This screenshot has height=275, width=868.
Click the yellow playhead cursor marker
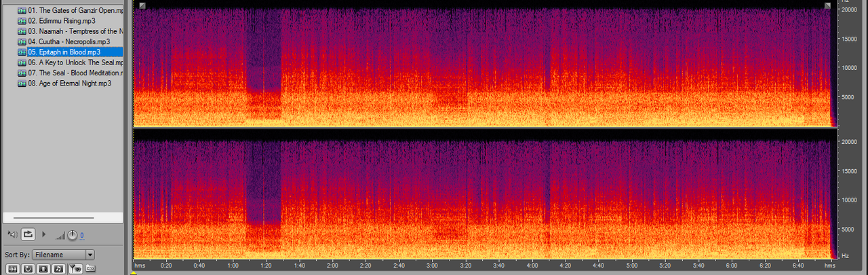(x=134, y=273)
